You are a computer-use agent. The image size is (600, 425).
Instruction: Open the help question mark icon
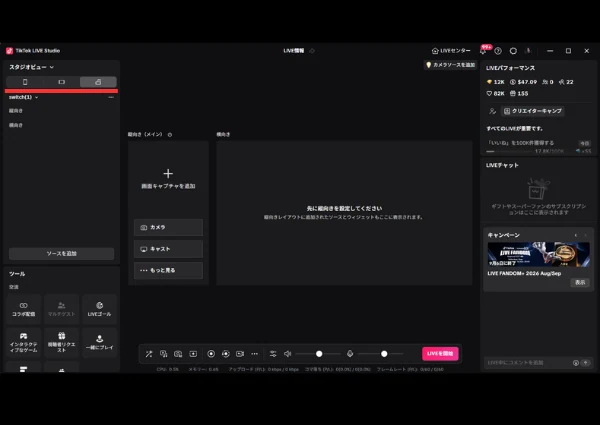pyautogui.click(x=498, y=50)
